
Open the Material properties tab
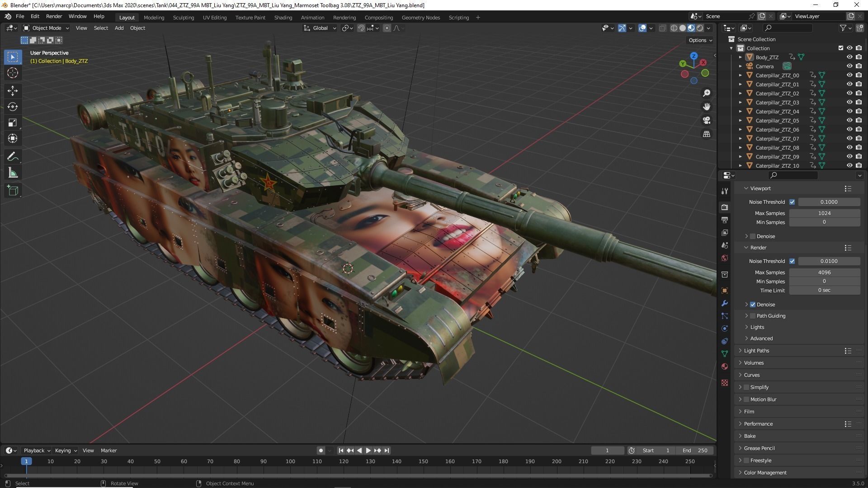[x=725, y=366]
